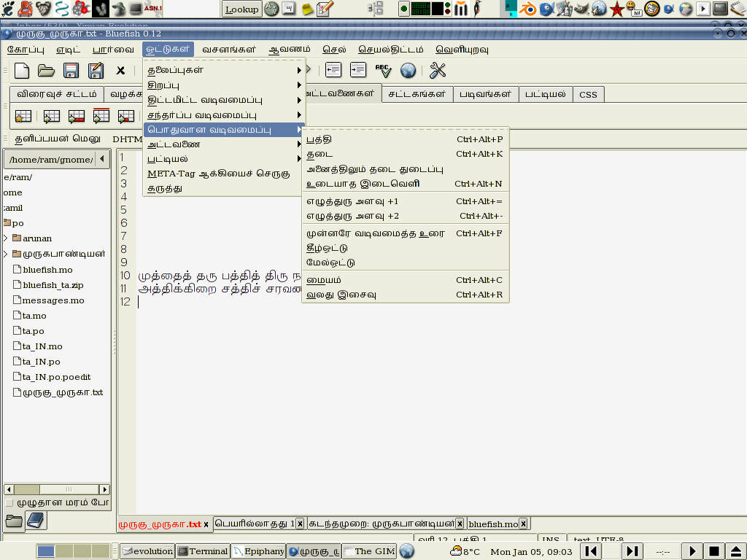Expand the சிறப்பு submenu

(x=224, y=85)
